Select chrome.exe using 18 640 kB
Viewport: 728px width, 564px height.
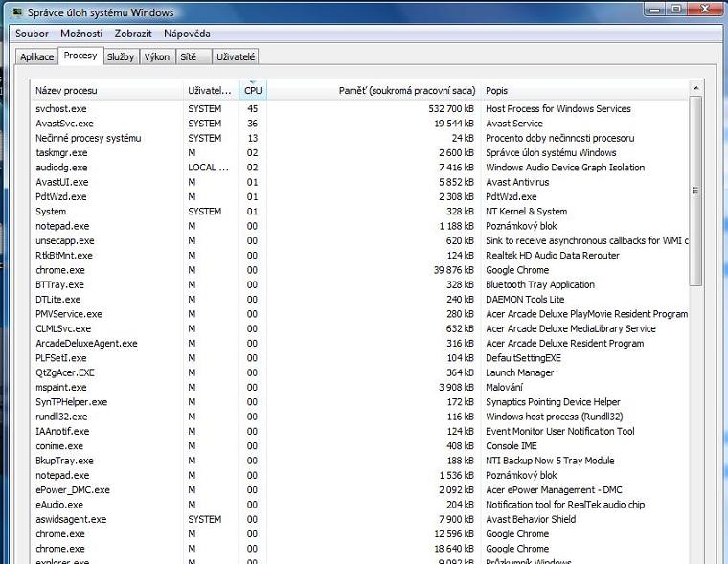pyautogui.click(x=360, y=549)
